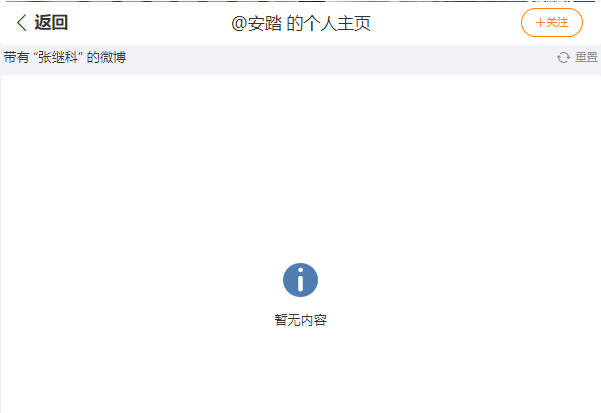The height and width of the screenshot is (413, 601).
Task: Click the 微博 word in filter description
Action: pos(113,57)
